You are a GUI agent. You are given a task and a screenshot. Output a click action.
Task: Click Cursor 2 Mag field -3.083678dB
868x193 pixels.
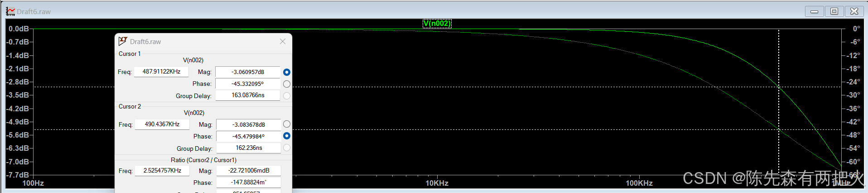coord(249,124)
